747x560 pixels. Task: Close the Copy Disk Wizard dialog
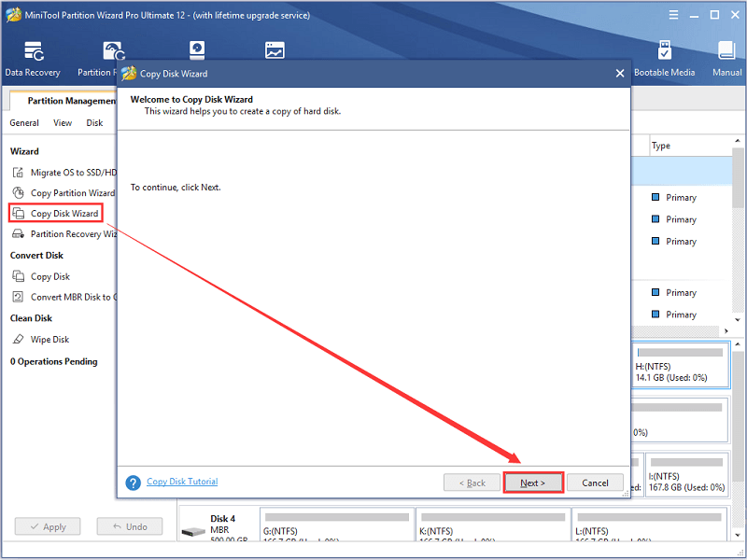pos(620,74)
